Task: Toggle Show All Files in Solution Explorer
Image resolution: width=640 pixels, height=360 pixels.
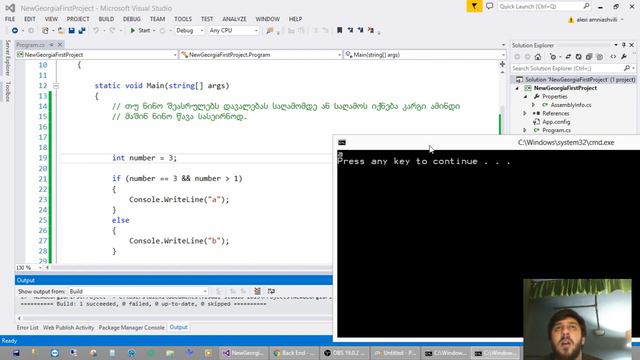Action: point(600,57)
